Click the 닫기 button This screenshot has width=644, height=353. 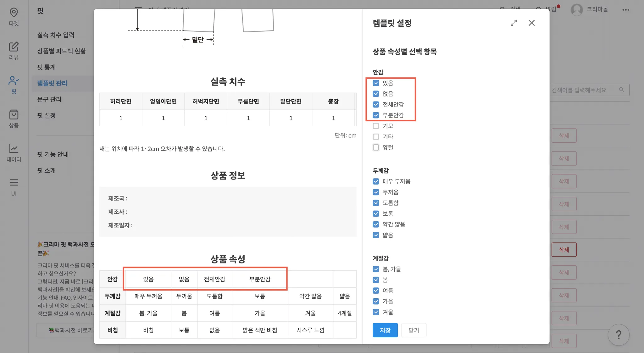click(414, 330)
